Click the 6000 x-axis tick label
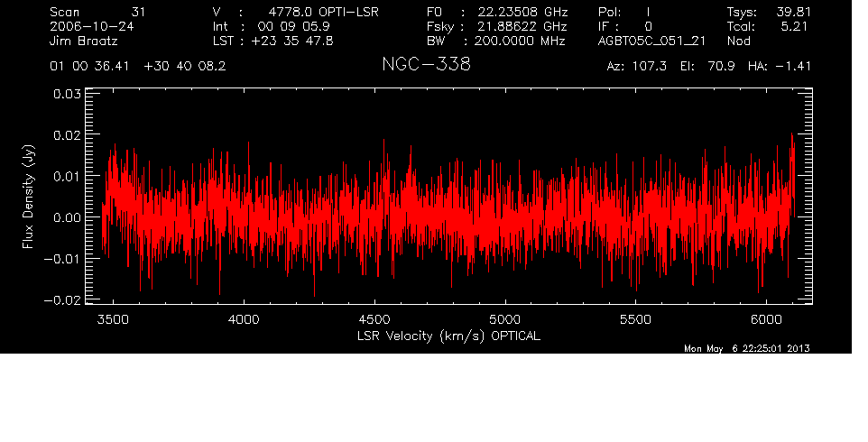This screenshot has width=868, height=442. click(766, 320)
